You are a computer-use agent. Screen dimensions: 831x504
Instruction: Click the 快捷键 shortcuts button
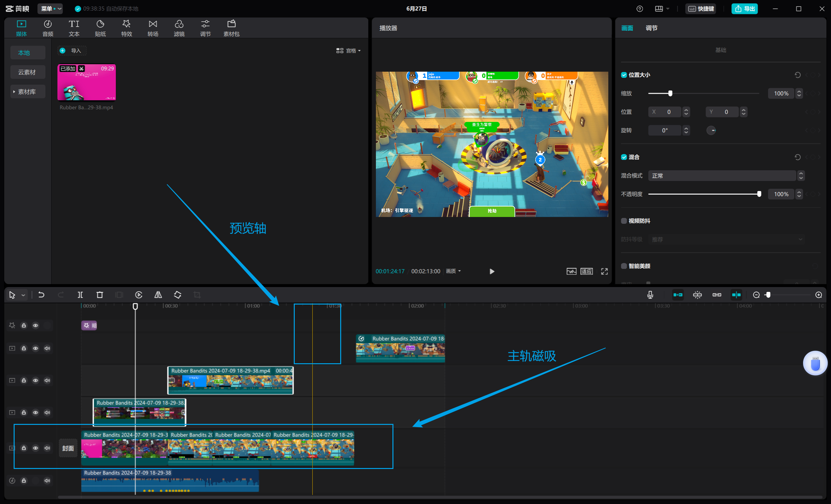point(701,9)
